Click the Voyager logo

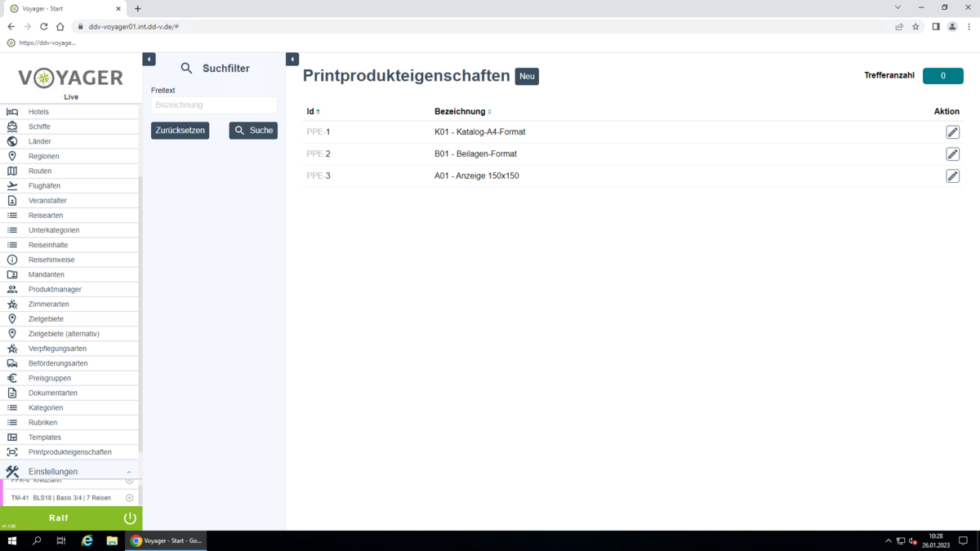click(x=71, y=78)
